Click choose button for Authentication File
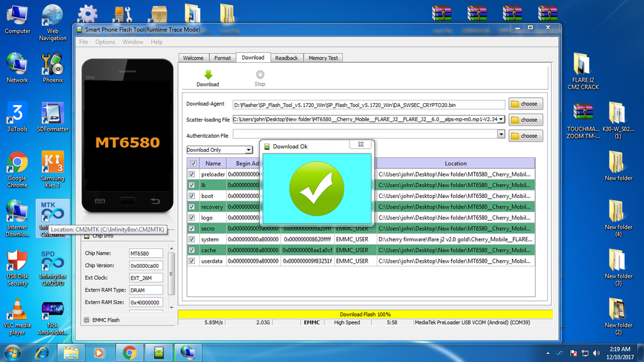The height and width of the screenshot is (362, 644). [x=525, y=136]
